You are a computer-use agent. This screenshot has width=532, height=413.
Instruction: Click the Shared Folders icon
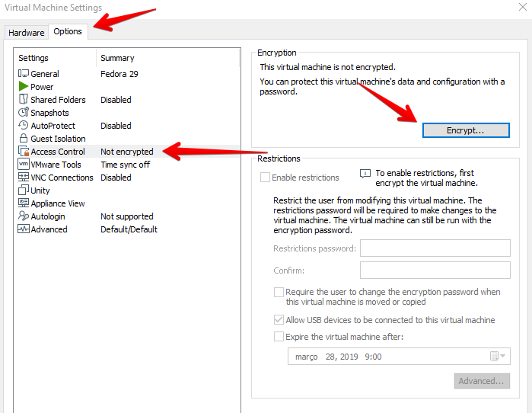pos(24,100)
